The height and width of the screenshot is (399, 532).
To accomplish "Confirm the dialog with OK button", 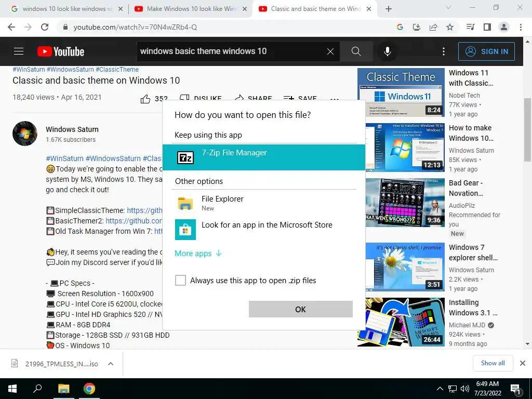I will click(301, 309).
